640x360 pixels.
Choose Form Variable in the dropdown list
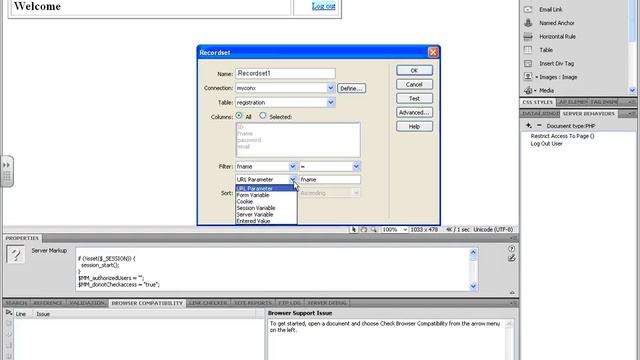[x=266, y=195]
